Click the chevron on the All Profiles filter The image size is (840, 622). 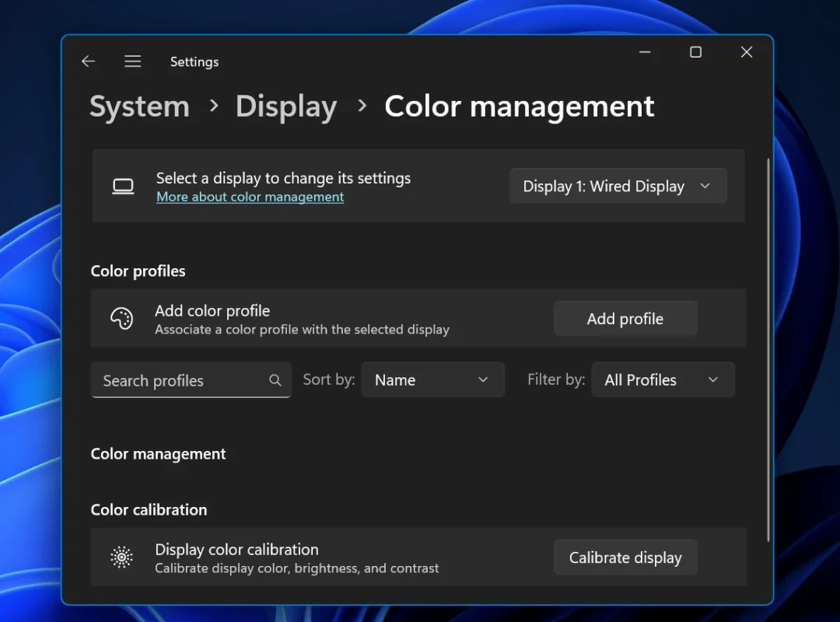coord(713,379)
